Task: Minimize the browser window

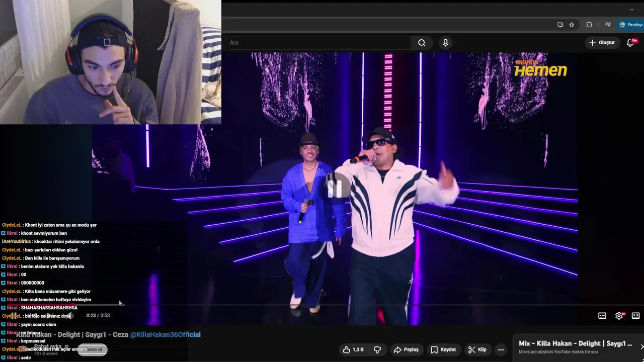Action: [x=631, y=10]
